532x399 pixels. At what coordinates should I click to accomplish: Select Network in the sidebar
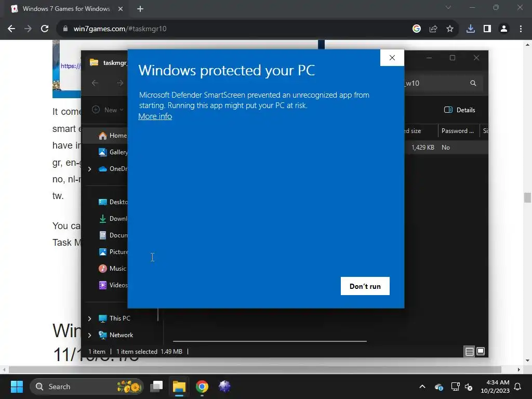116,335
